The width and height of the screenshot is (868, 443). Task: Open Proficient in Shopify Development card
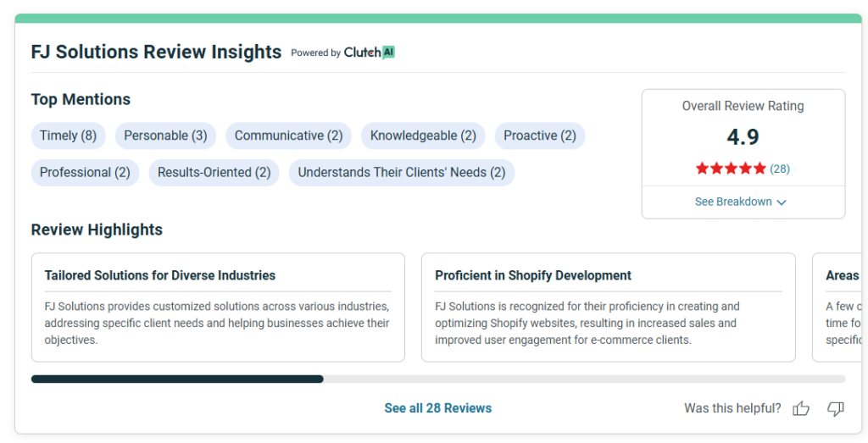[609, 307]
